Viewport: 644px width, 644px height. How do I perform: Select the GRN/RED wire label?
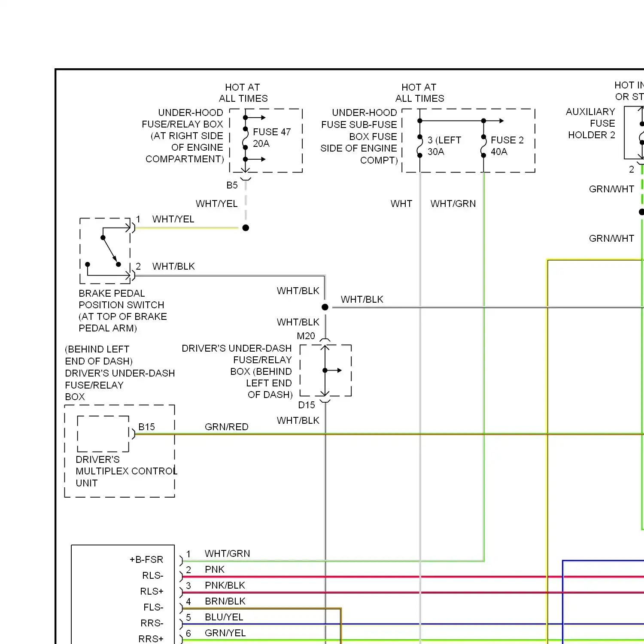[227, 427]
